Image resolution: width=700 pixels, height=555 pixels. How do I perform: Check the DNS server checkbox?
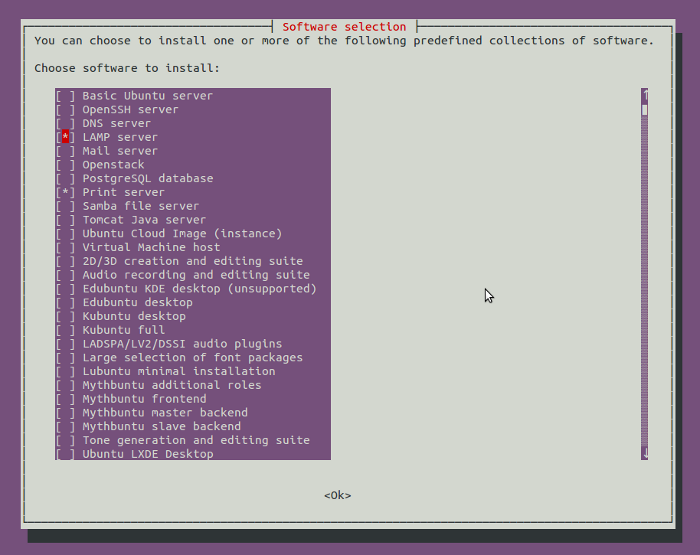[x=66, y=123]
